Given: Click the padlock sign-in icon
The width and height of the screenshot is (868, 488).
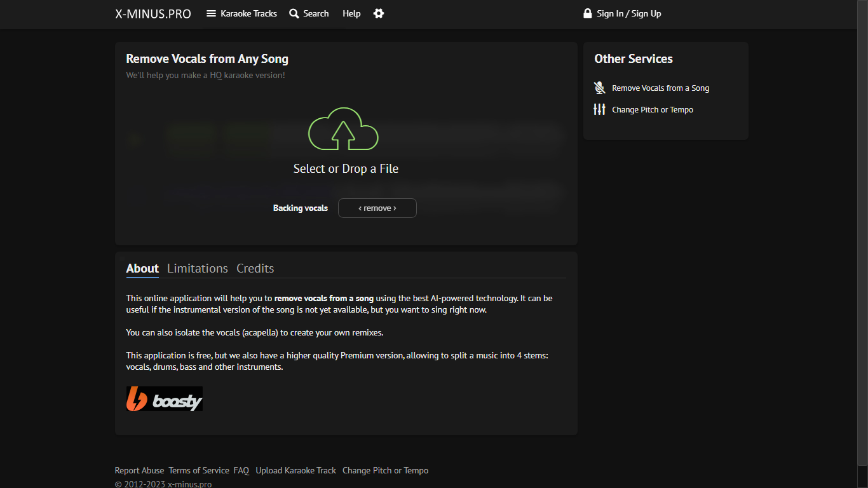Looking at the screenshot, I should pos(588,13).
